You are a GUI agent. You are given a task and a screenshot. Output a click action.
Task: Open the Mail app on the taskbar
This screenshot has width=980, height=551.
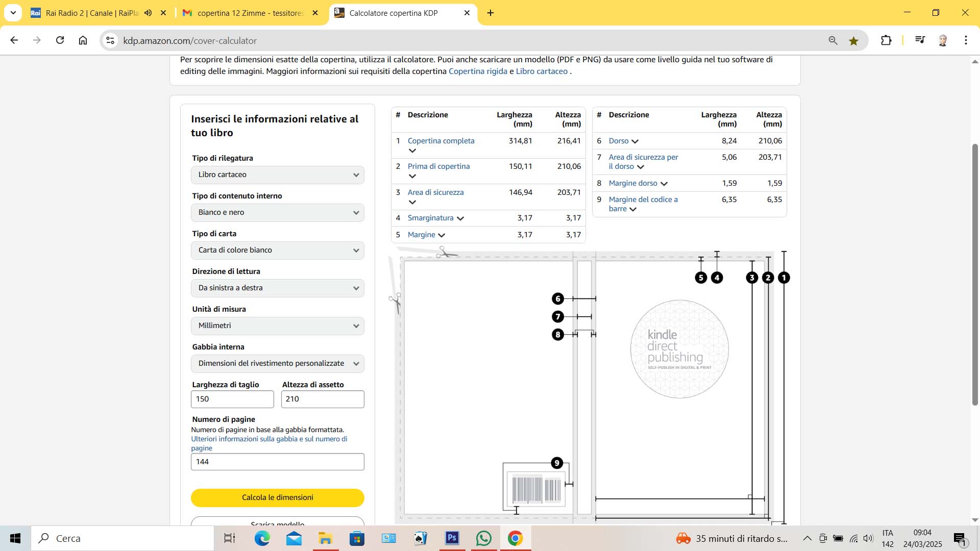[x=293, y=538]
